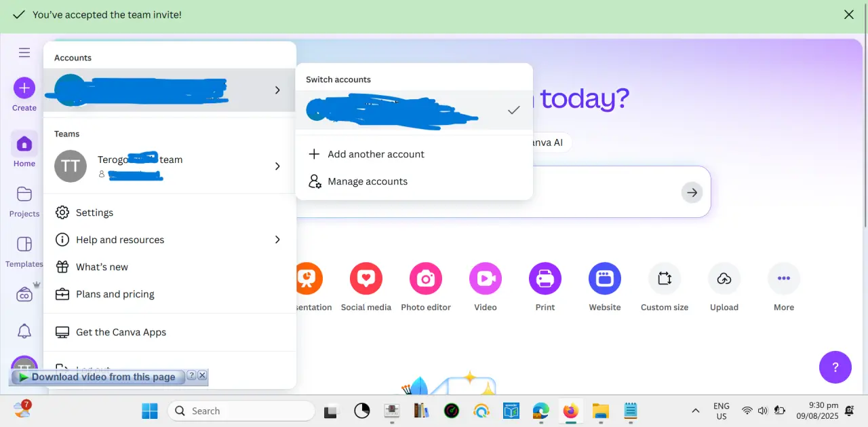Choose the Photo editor icon
Viewport: 868px width, 427px height.
click(426, 278)
